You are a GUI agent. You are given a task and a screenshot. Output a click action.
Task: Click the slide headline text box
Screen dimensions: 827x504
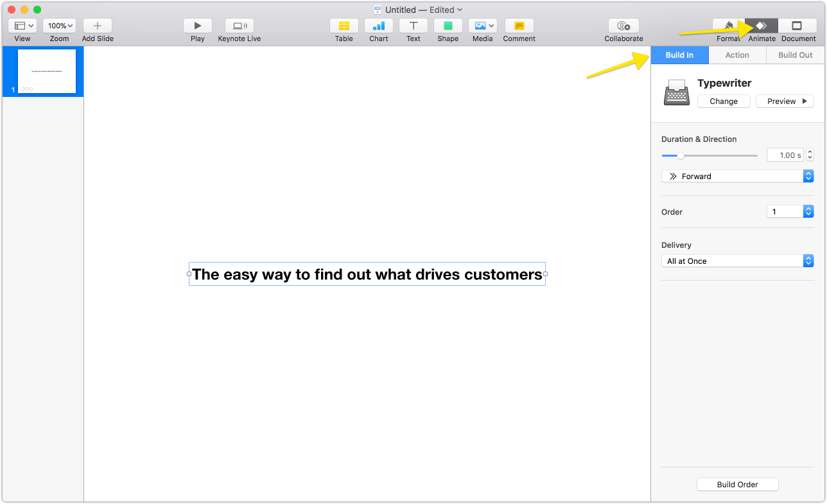(x=367, y=274)
